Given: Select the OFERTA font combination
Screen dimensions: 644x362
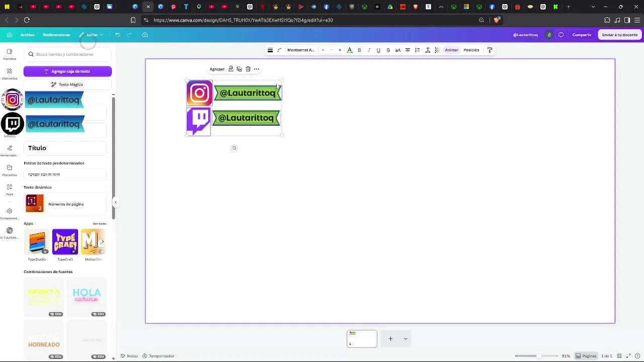Looking at the screenshot, I should (44, 297).
